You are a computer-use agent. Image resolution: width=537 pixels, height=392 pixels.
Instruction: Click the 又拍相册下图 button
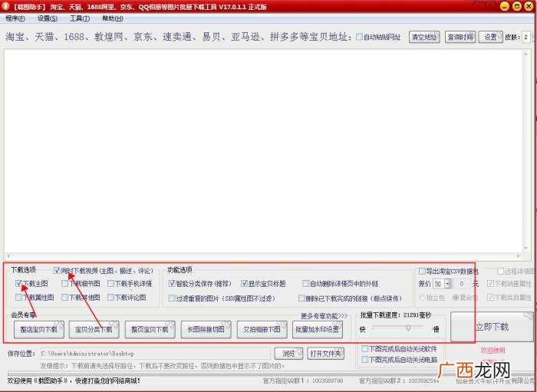tap(262, 329)
